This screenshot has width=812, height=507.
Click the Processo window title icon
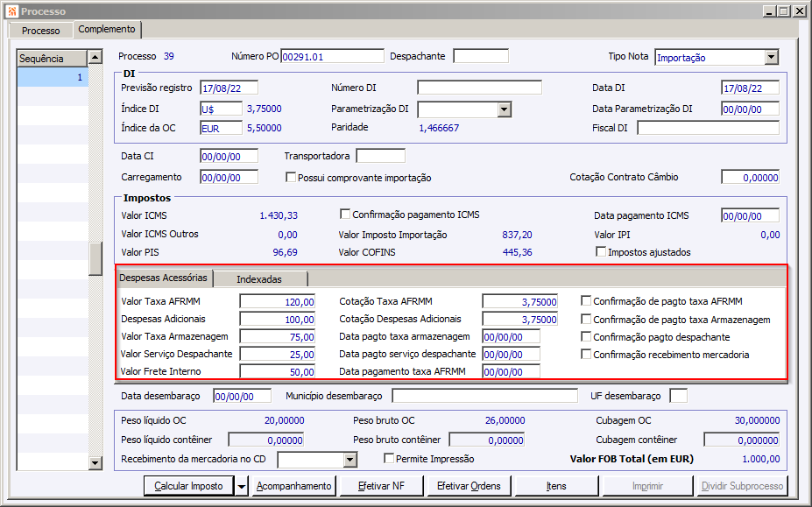(x=11, y=11)
